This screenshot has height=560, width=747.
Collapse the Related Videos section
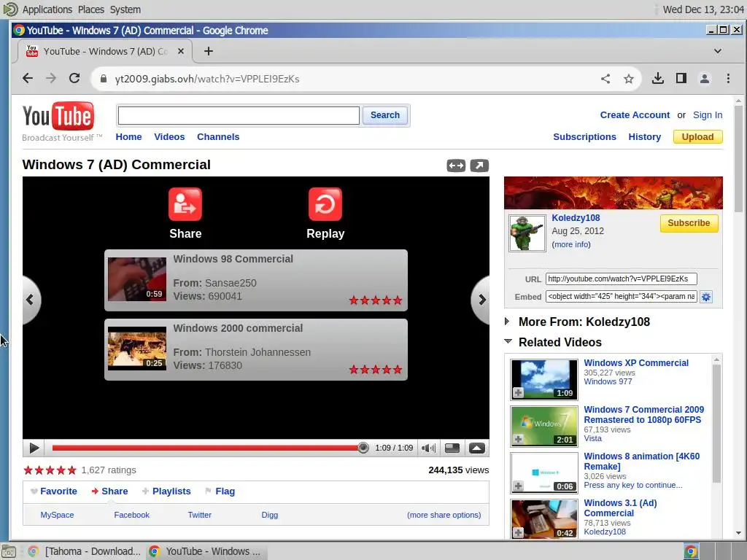pos(508,341)
